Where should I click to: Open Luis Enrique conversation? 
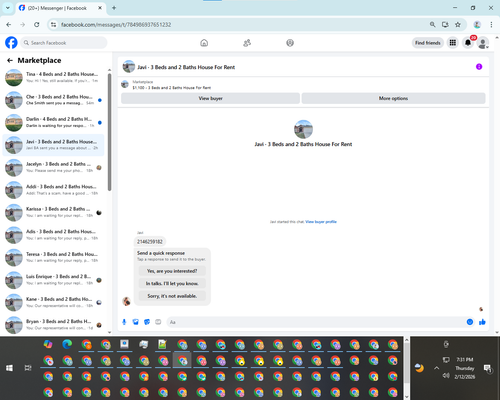tap(53, 280)
